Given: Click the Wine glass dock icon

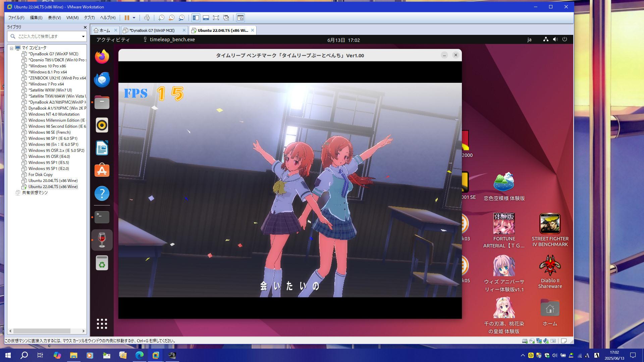Looking at the screenshot, I should click(102, 240).
